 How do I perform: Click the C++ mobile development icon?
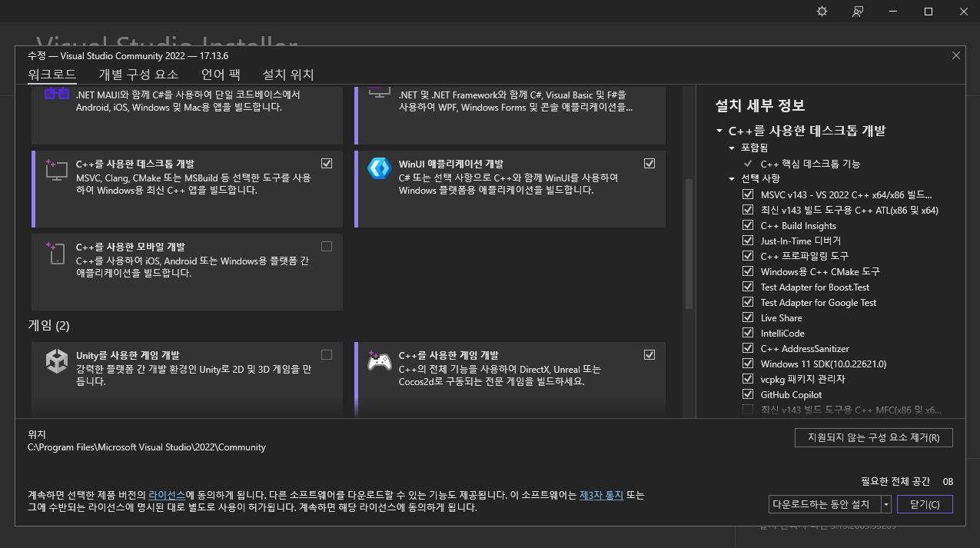[57, 254]
